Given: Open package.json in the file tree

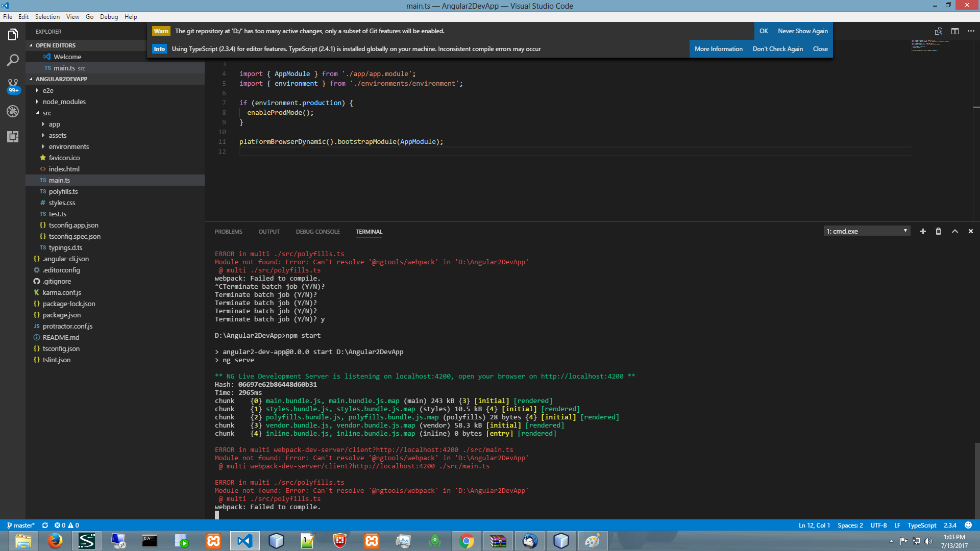Looking at the screenshot, I should point(61,315).
